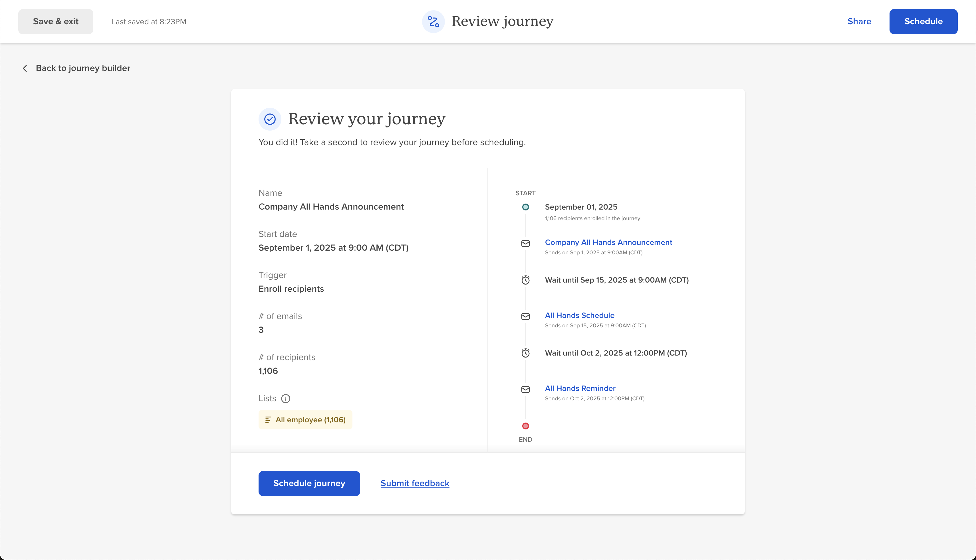Click envelope icon next to All Hands Reminder
Image resolution: width=976 pixels, height=560 pixels.
pos(525,389)
